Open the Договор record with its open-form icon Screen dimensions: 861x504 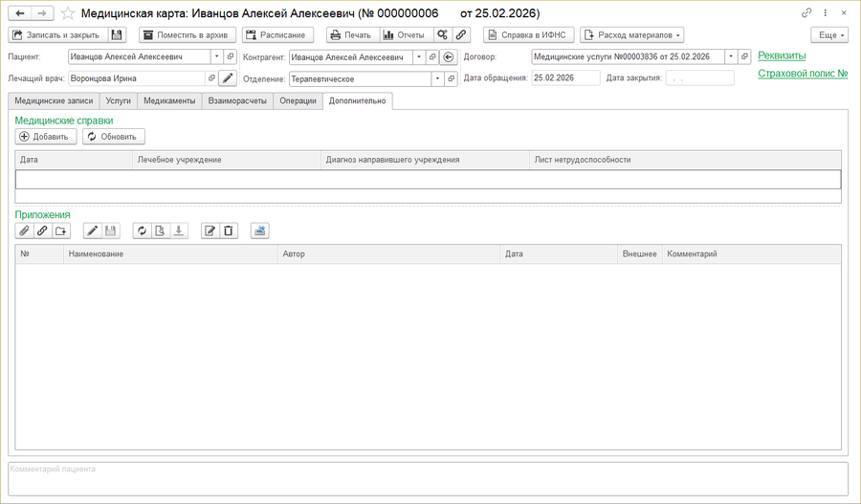[744, 56]
